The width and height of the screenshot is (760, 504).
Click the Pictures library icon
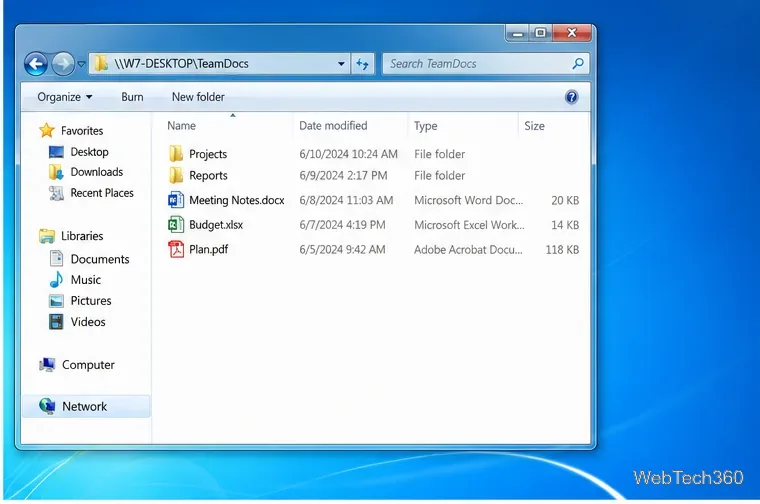56,300
